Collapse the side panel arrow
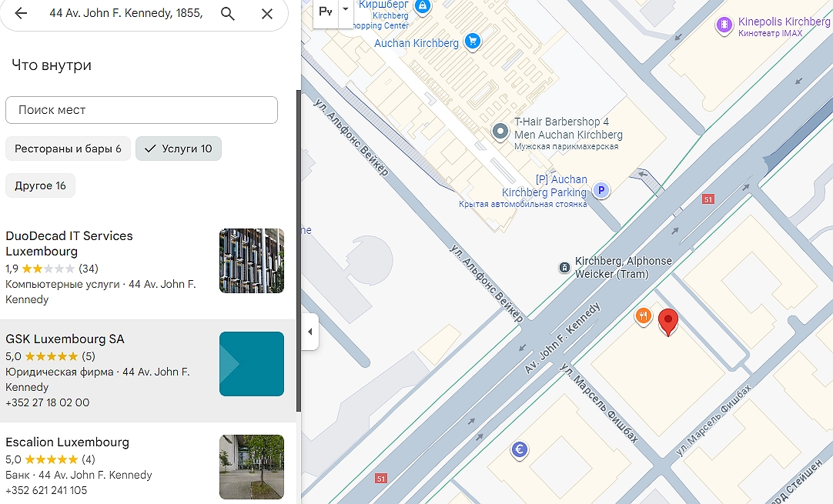This screenshot has height=504, width=833. pos(310,332)
